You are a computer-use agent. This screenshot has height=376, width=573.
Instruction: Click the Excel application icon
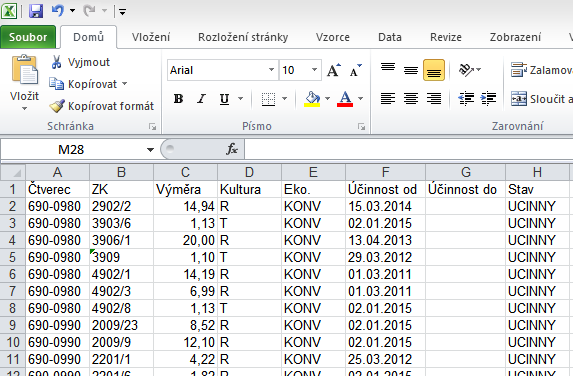point(9,11)
